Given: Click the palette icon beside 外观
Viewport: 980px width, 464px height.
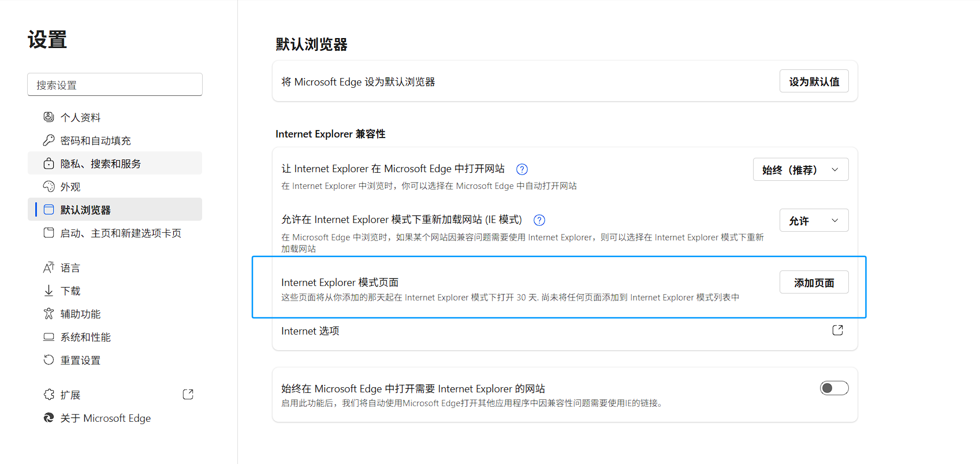Looking at the screenshot, I should (x=49, y=187).
